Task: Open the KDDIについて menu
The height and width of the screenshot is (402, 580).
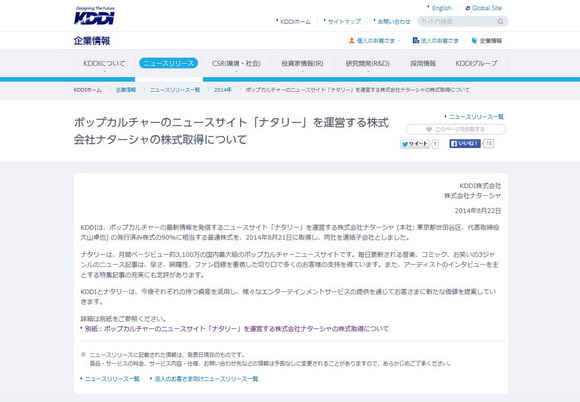Action: point(104,63)
